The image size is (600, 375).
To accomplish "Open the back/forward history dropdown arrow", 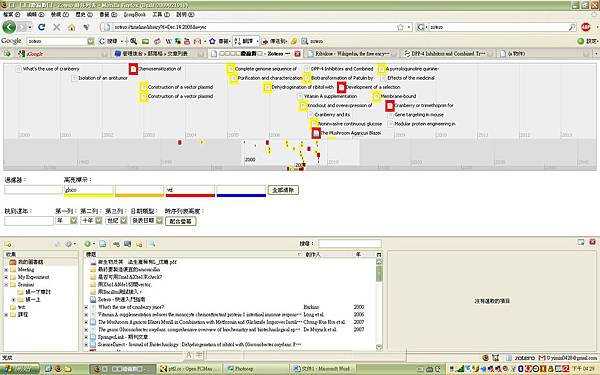I will pos(30,27).
